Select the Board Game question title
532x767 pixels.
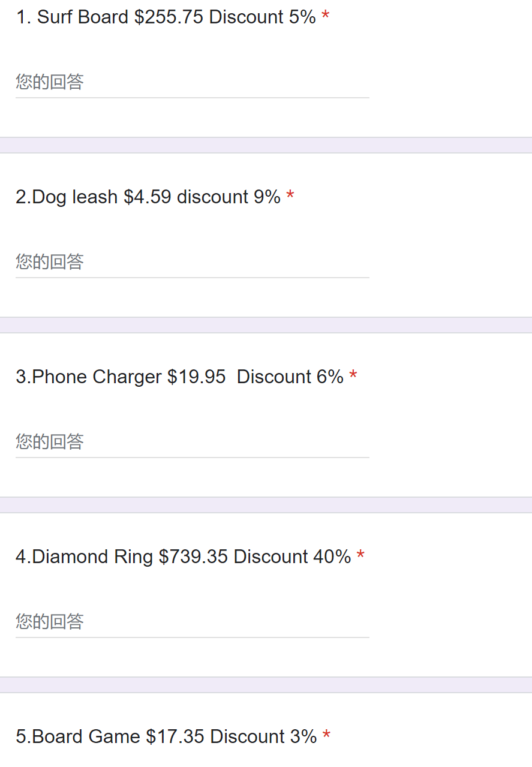click(166, 737)
